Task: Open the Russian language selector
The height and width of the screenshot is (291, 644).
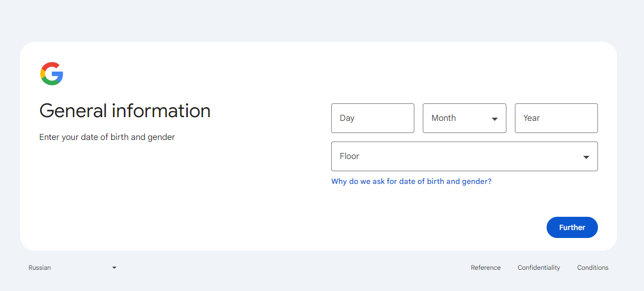Action: (72, 268)
